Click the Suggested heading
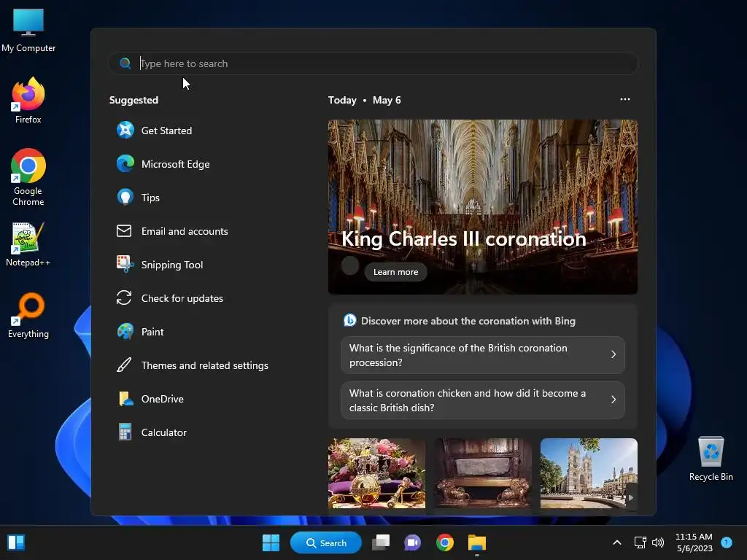747x560 pixels. 134,100
